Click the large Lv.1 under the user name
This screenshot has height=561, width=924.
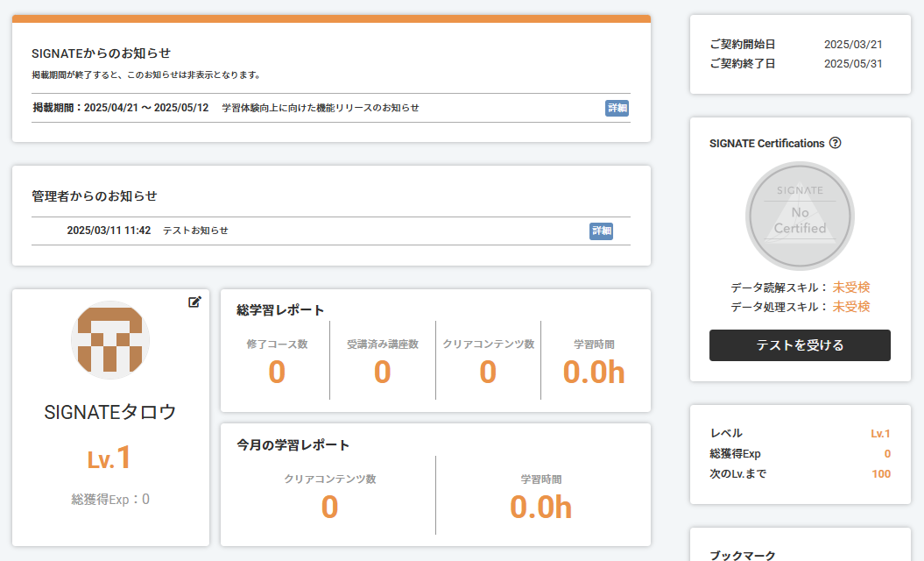[109, 458]
